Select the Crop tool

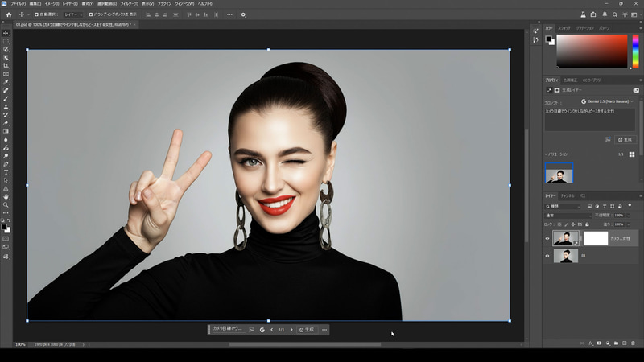click(6, 66)
